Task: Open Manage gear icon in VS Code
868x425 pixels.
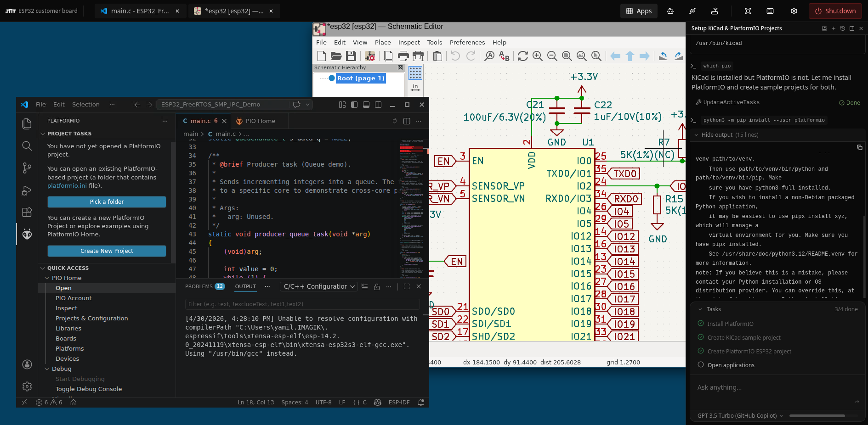Action: tap(27, 386)
